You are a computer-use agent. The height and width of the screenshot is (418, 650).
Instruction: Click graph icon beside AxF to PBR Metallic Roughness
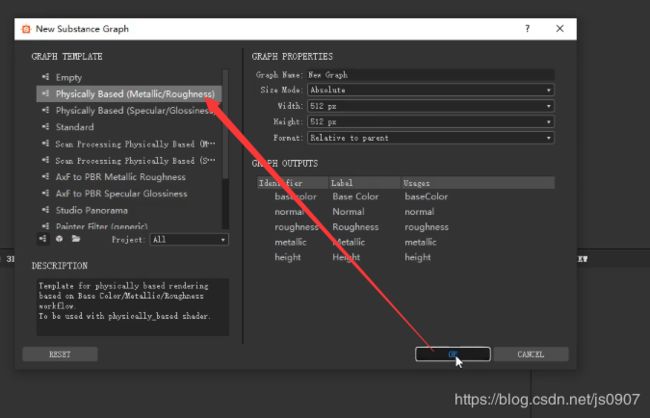(x=46, y=177)
